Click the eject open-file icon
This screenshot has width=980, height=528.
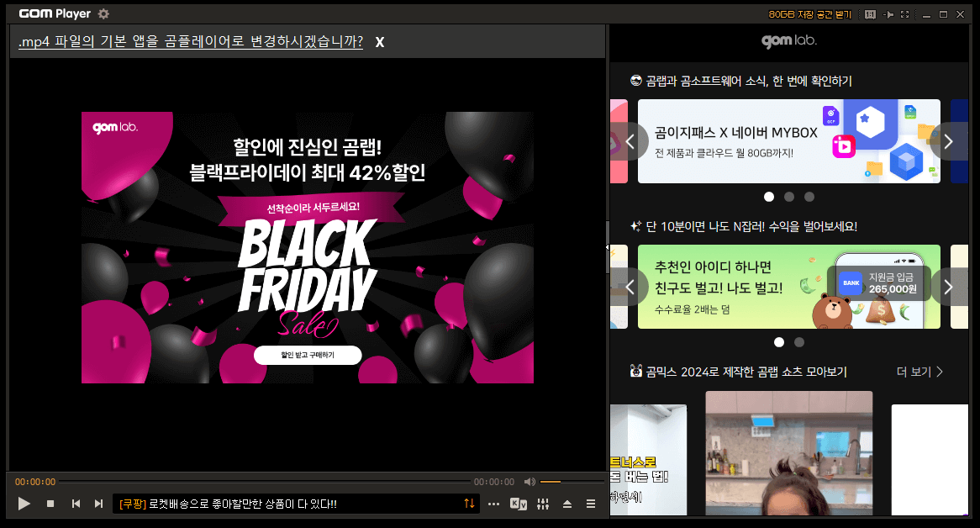tap(567, 504)
